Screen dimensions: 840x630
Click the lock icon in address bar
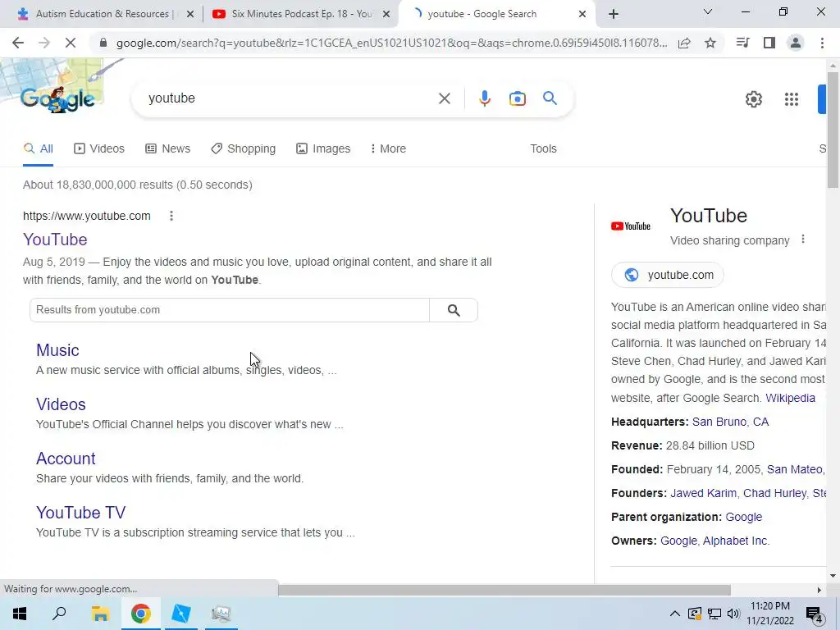pos(103,43)
